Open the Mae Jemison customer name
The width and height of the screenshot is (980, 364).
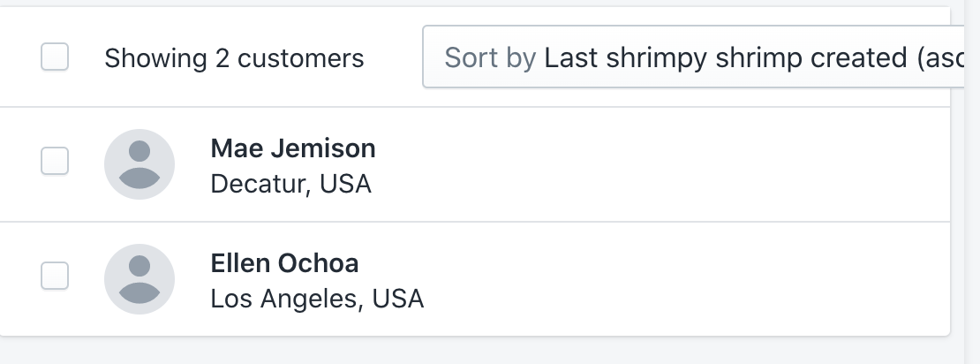tap(293, 148)
